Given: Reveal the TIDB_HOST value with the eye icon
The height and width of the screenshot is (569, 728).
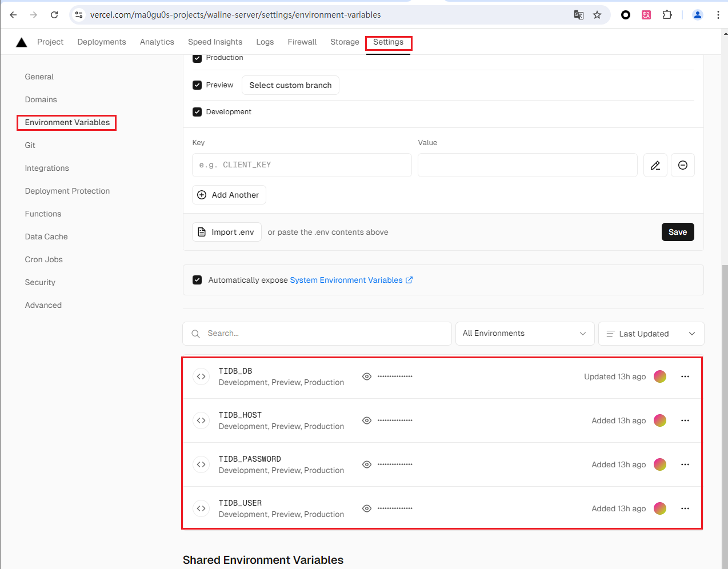Looking at the screenshot, I should (367, 420).
